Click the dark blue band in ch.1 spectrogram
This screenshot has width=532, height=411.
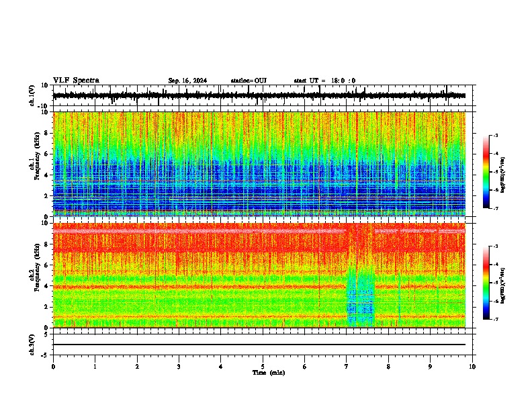coord(259,197)
